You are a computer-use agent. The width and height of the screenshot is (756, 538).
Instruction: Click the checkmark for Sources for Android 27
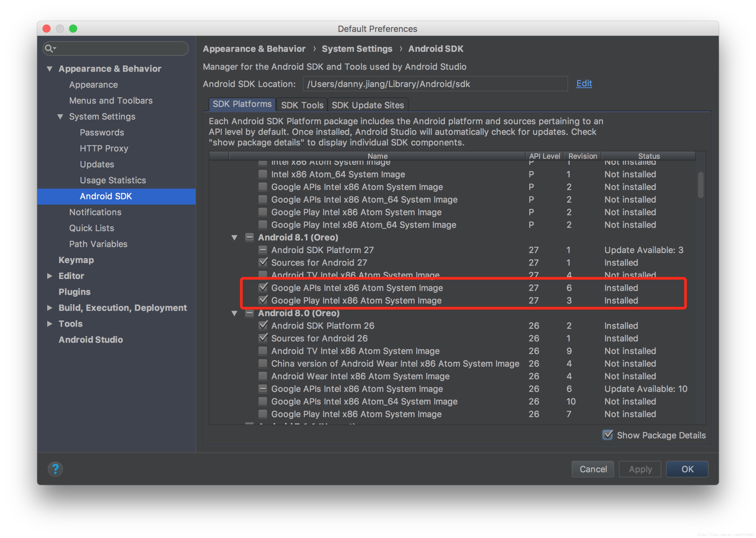(x=263, y=262)
